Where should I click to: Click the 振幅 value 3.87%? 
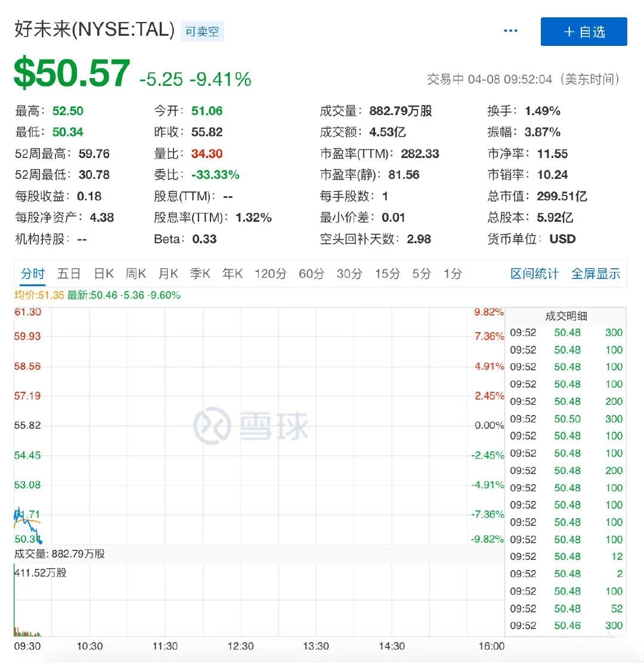543,132
